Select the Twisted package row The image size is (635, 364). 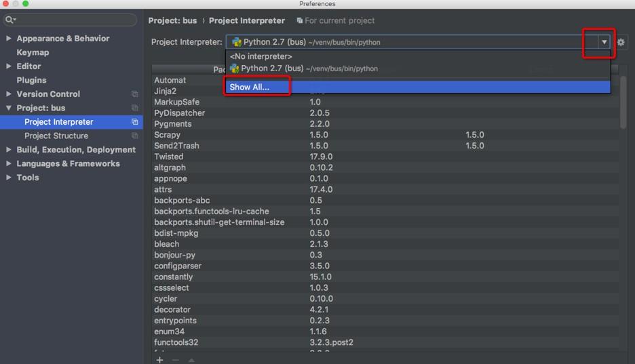[x=385, y=157]
